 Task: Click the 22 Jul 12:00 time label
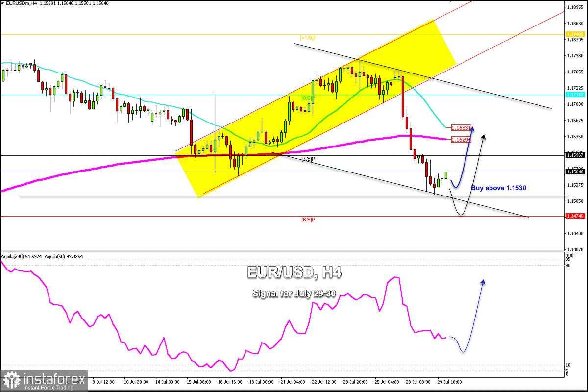coord(324,381)
